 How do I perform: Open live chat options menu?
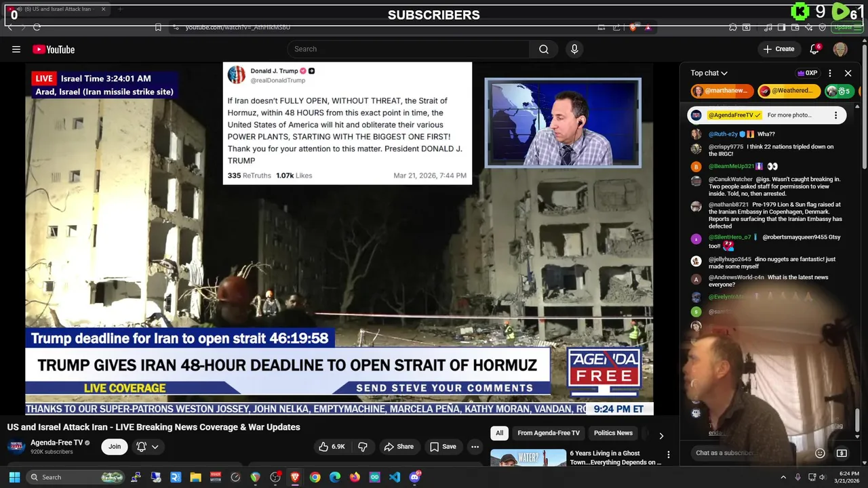(x=830, y=73)
